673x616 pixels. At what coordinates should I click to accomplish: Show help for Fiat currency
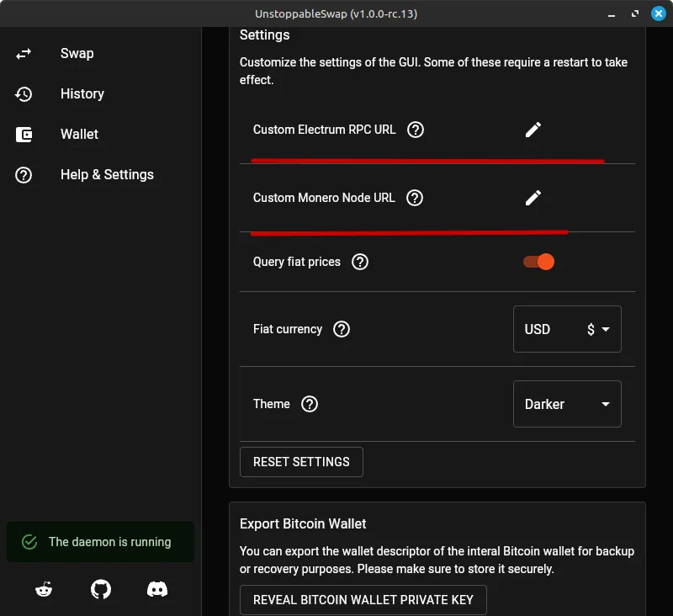point(342,329)
